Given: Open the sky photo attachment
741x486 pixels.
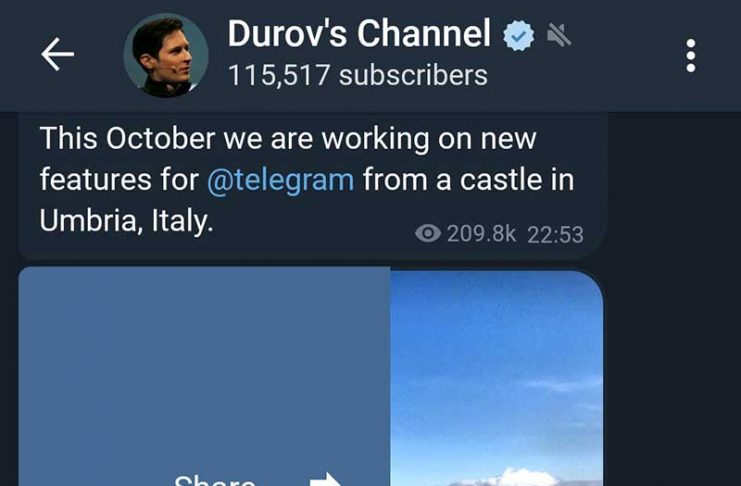Looking at the screenshot, I should click(x=496, y=378).
